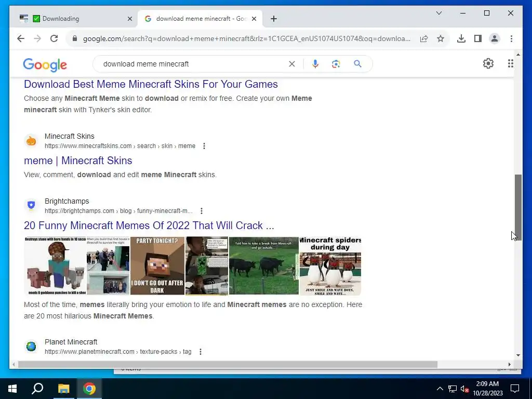
Task: Reload the current page
Action: point(54,38)
